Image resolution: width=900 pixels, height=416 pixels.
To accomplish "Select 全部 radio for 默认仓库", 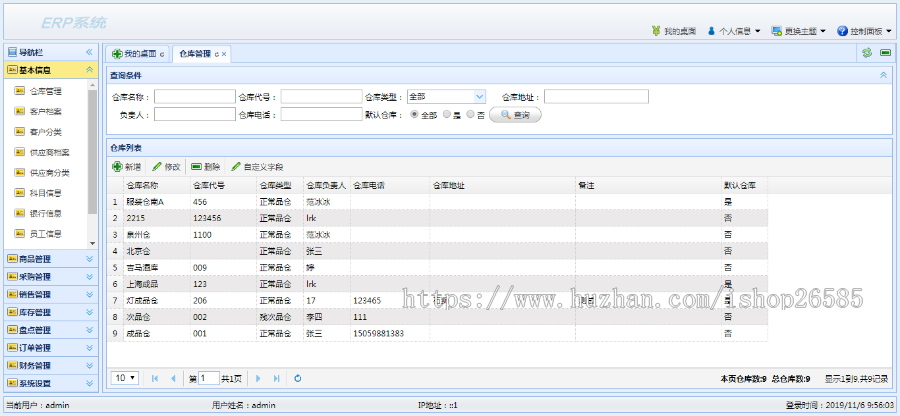I will pos(414,115).
